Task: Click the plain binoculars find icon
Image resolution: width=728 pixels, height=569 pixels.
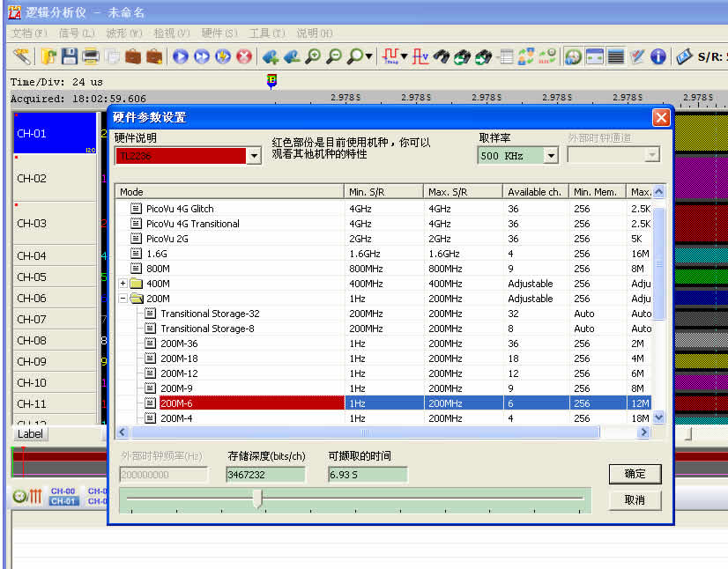Action: pyautogui.click(x=442, y=56)
